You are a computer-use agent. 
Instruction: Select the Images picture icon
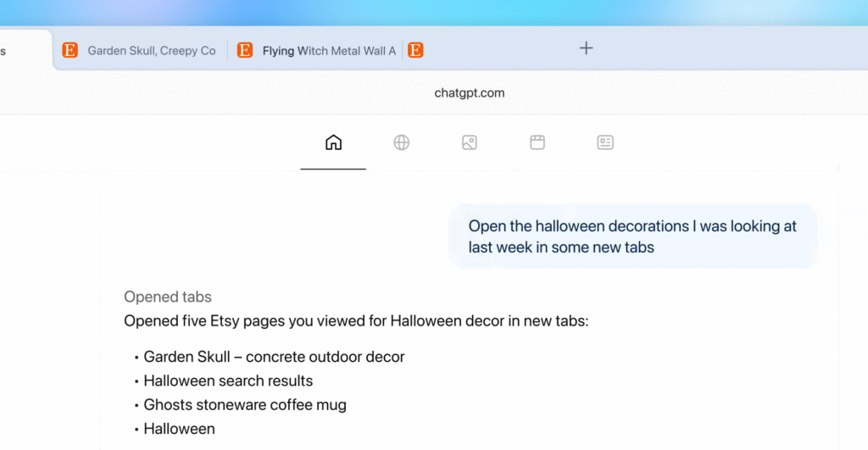[470, 142]
